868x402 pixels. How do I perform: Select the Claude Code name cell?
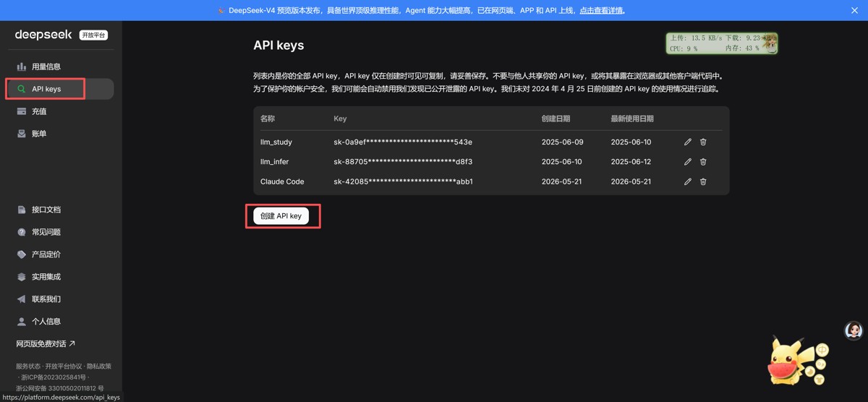pos(282,181)
